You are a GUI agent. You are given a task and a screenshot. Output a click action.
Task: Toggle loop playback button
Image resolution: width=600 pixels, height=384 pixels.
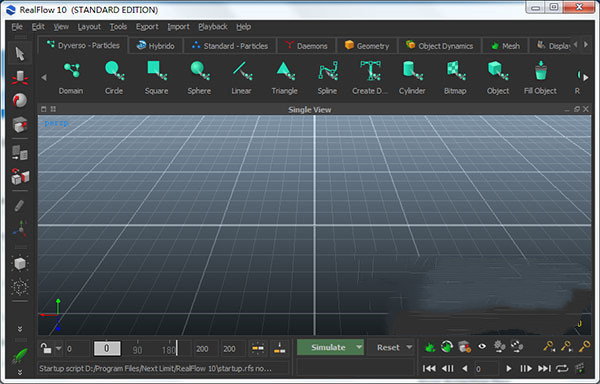(562, 368)
